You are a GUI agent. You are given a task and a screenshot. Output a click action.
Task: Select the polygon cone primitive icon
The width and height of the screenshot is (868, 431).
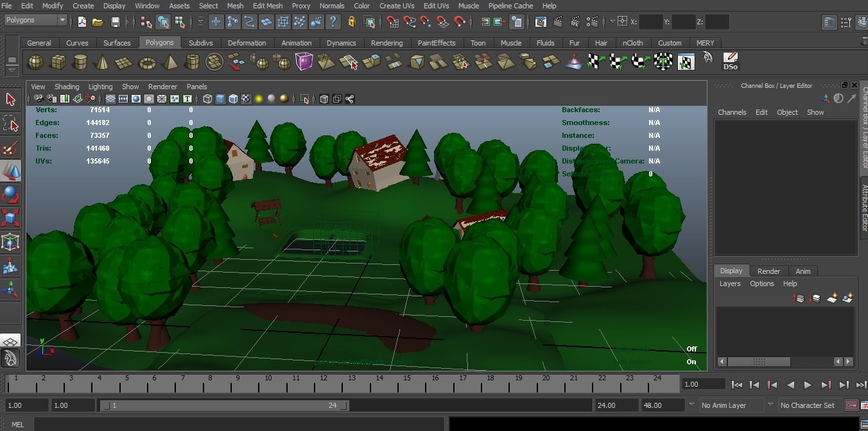[102, 62]
